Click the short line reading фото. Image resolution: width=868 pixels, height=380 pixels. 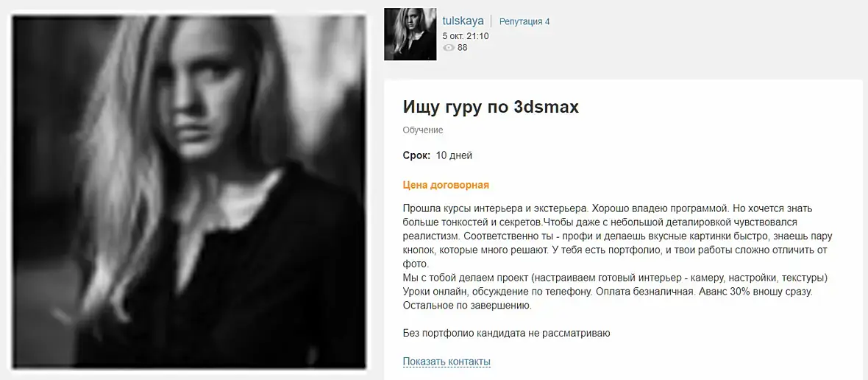coord(413,264)
